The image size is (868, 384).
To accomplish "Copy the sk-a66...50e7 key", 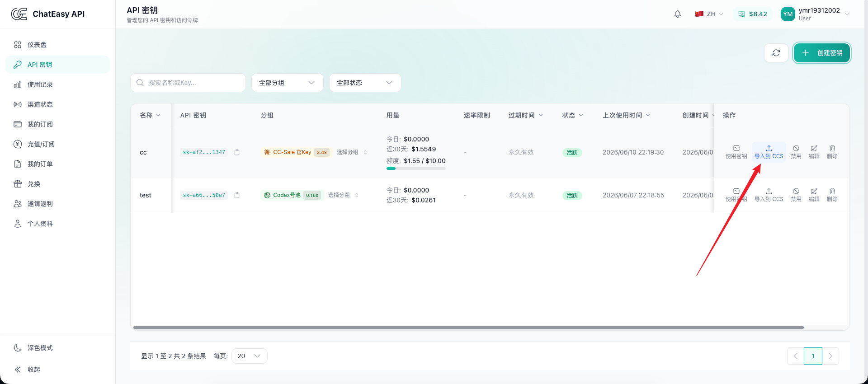I will pos(237,195).
